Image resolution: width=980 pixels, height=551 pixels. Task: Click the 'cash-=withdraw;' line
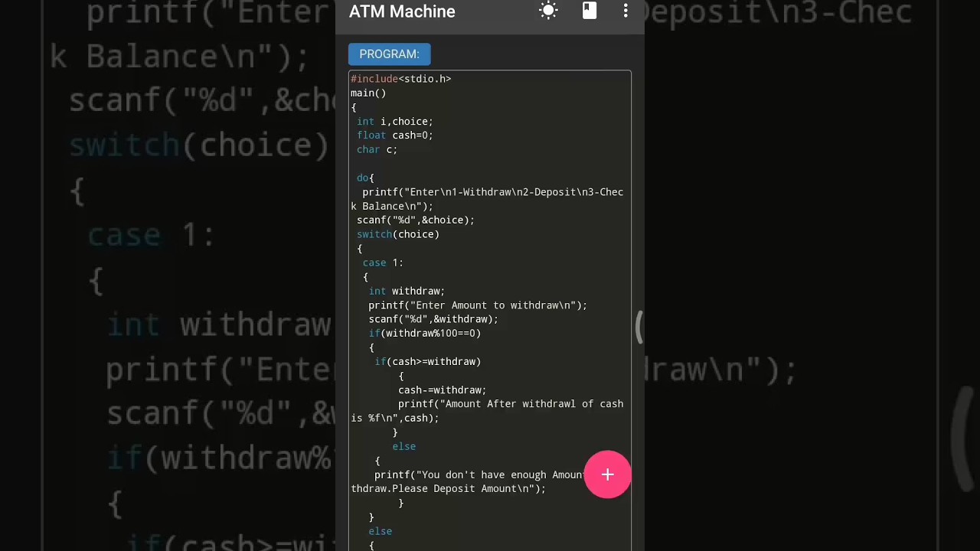pyautogui.click(x=442, y=390)
